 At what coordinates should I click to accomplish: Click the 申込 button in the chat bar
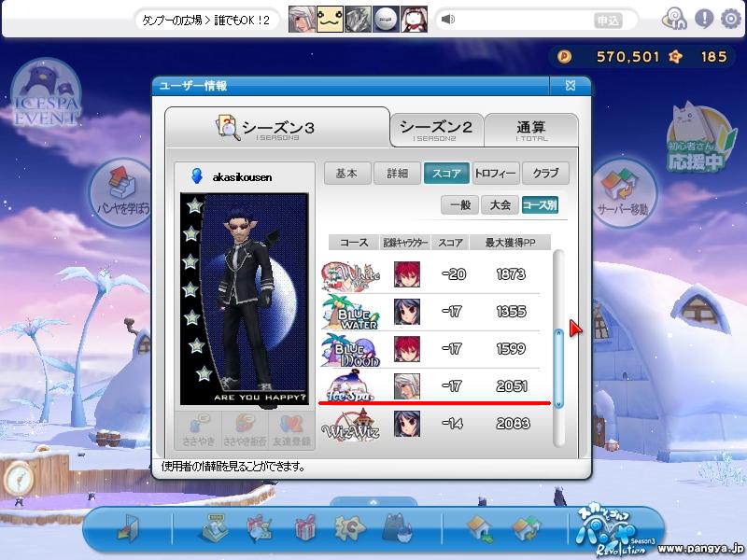pyautogui.click(x=609, y=20)
